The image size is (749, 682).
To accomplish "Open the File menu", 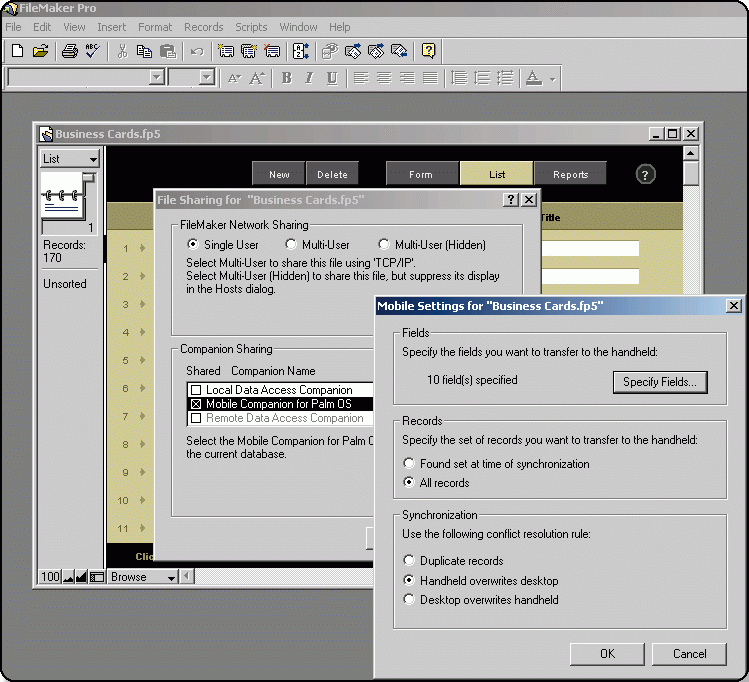I will (x=13, y=27).
